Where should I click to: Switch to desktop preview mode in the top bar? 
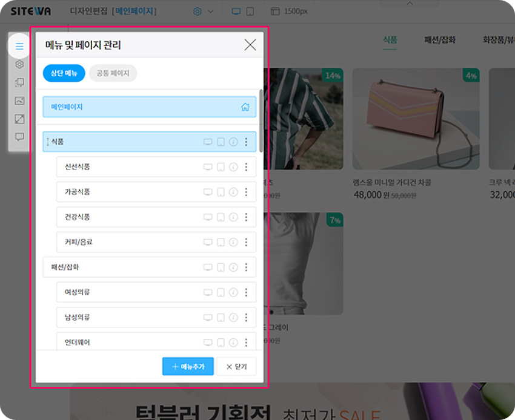pos(236,11)
